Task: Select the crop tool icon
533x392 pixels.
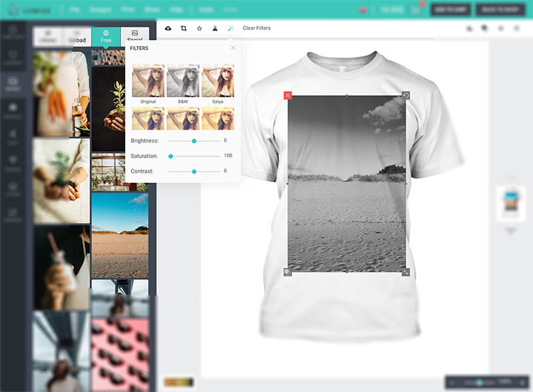Action: click(x=184, y=28)
